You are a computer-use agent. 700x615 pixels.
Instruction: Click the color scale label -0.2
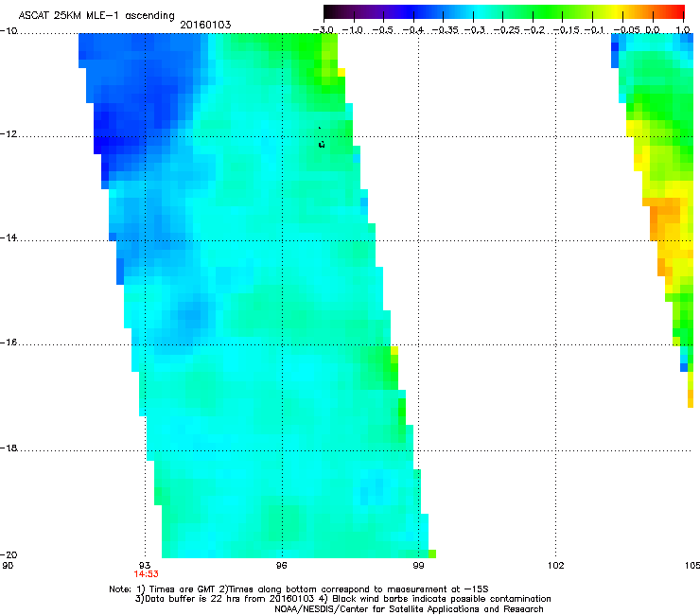pyautogui.click(x=534, y=30)
